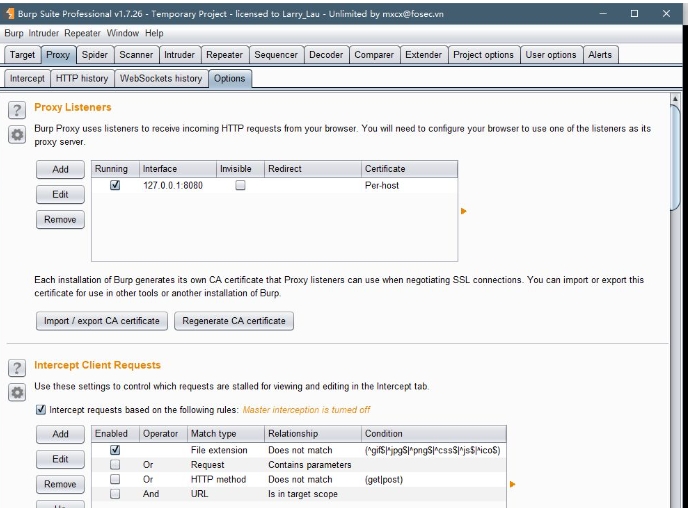Switch to the Intruder tool tab

(179, 55)
